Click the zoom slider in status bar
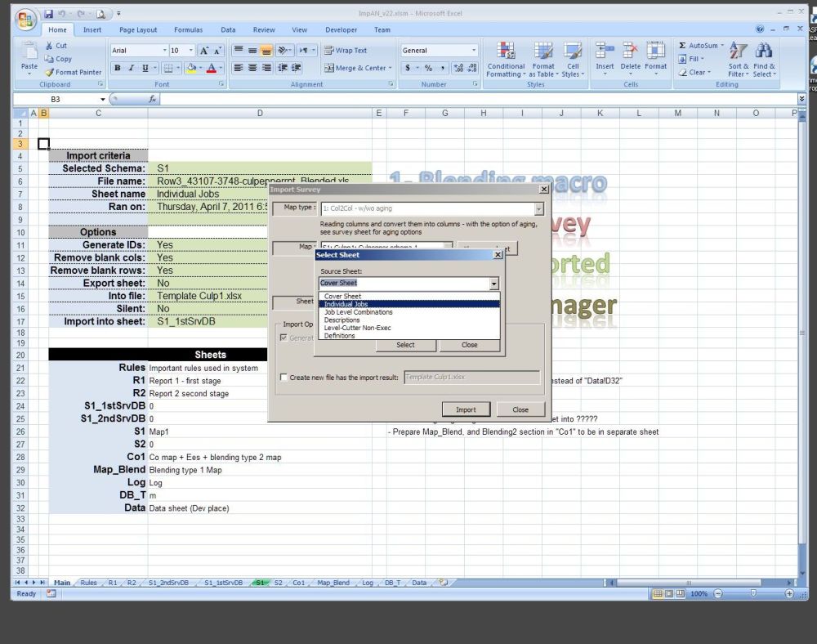The height and width of the screenshot is (644, 817). 752,593
